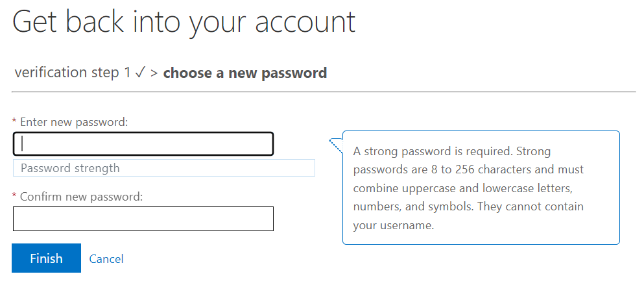Click the tooltip's pointer arrow
This screenshot has width=644, height=285.
coord(335,145)
